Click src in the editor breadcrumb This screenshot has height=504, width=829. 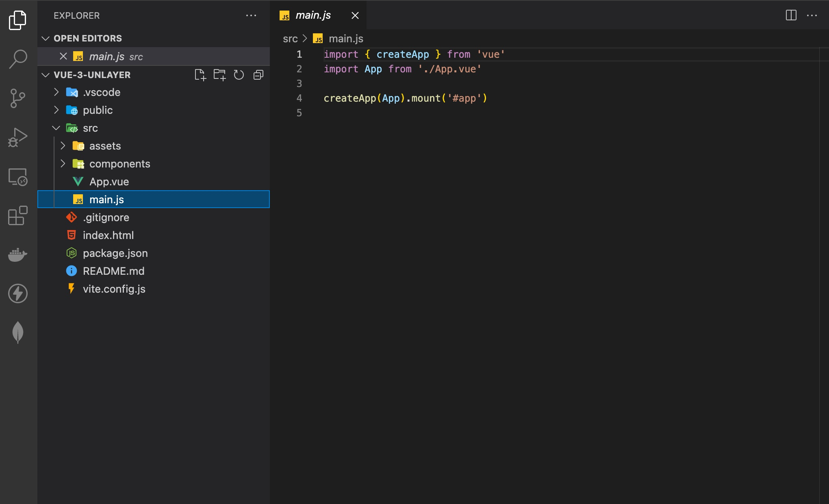tap(290, 39)
